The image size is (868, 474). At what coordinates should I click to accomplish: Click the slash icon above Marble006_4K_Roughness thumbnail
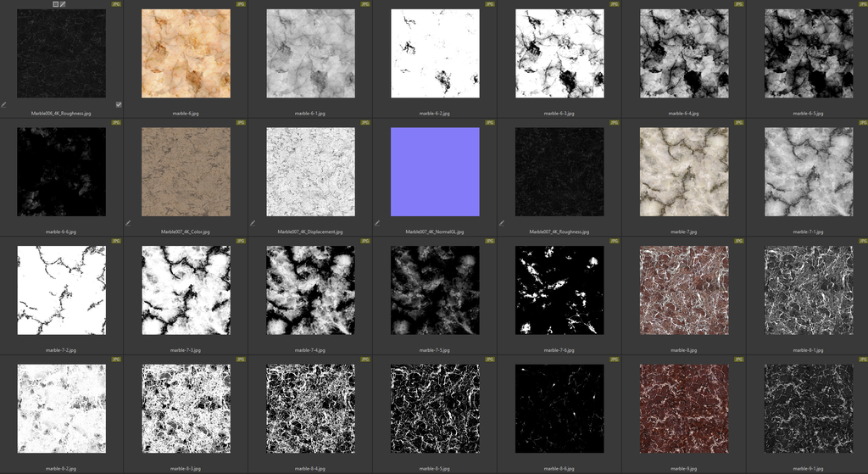click(63, 4)
